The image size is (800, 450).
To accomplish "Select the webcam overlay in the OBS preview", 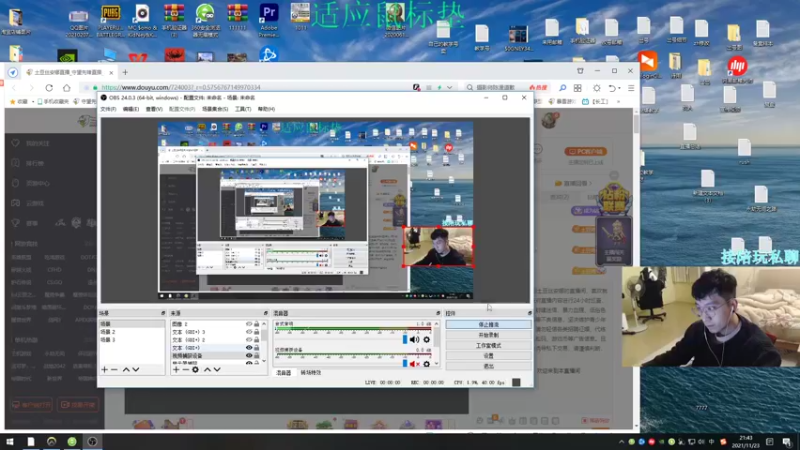I will click(x=438, y=246).
